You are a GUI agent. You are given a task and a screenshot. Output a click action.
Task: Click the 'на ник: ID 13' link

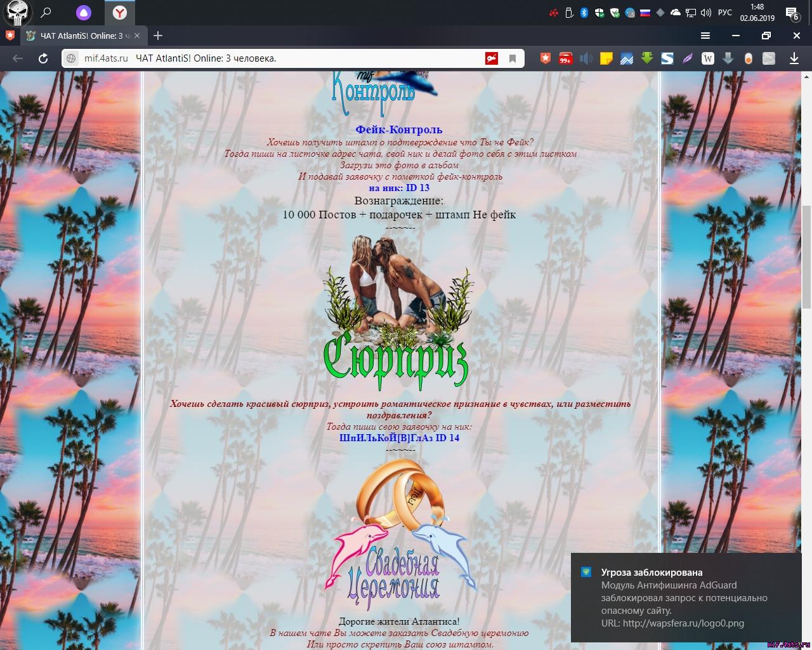click(399, 188)
